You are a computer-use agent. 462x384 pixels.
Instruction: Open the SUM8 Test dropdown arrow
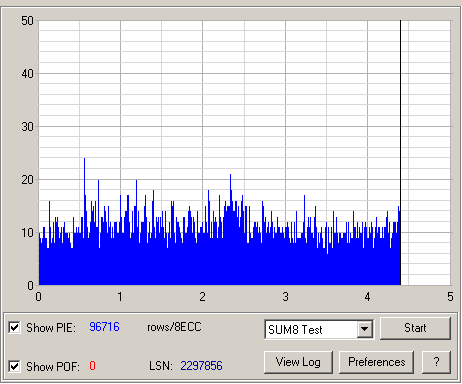365,329
